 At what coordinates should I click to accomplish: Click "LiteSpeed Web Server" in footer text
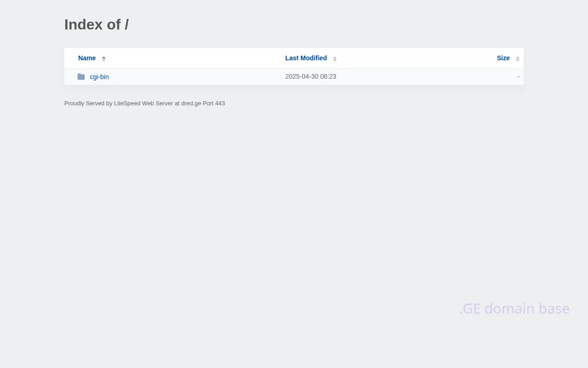tap(143, 103)
